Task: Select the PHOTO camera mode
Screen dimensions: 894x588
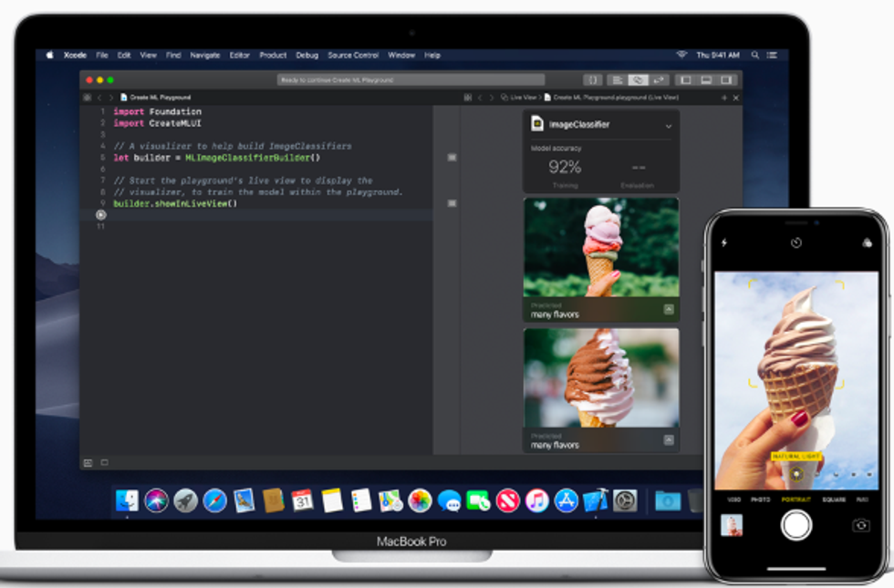Action: pyautogui.click(x=760, y=500)
